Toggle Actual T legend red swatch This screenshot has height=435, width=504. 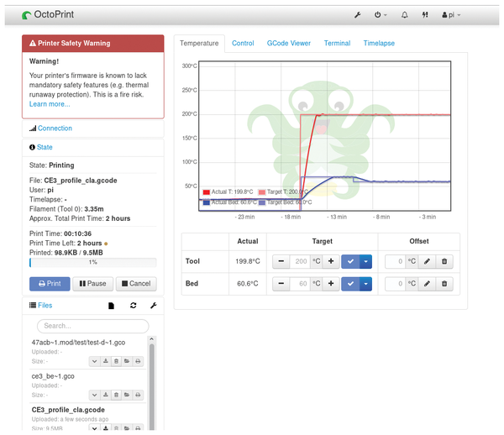[x=207, y=192]
